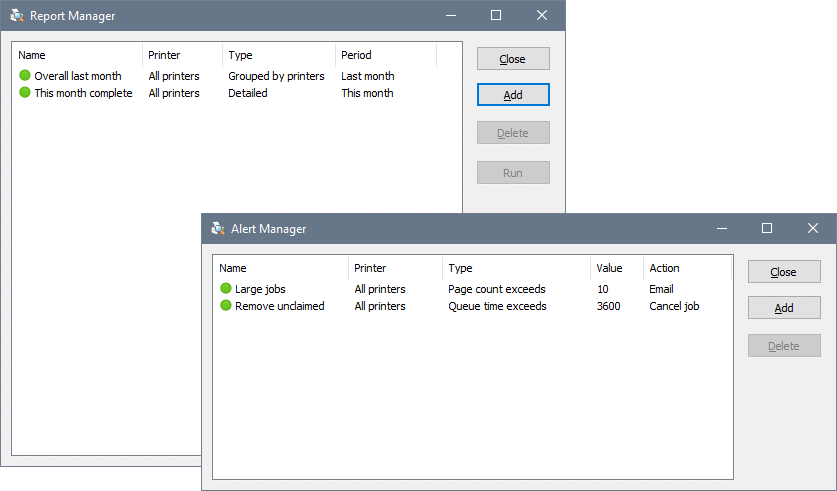Image resolution: width=837 pixels, height=491 pixels.
Task: Click green status dot for Overall last month
Action: point(25,75)
